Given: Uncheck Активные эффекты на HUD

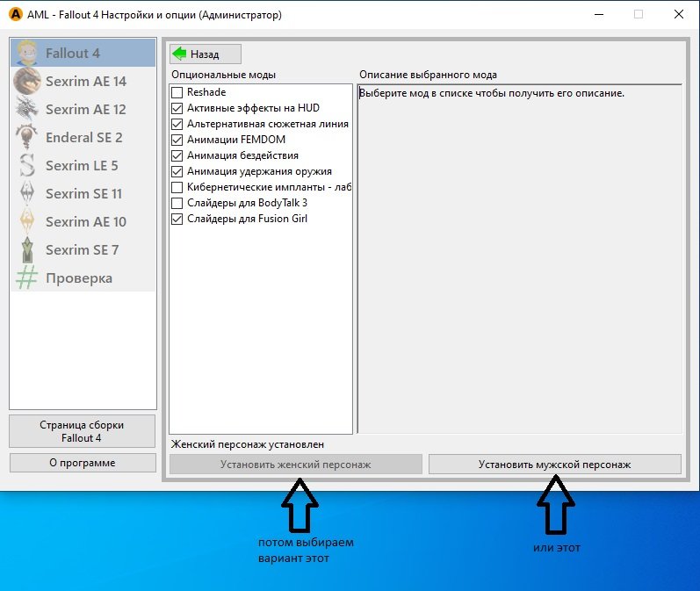Looking at the screenshot, I should 177,108.
